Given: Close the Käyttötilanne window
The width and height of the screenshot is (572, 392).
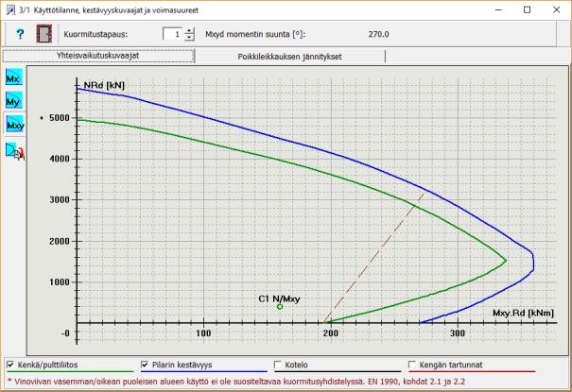Looking at the screenshot, I should click(556, 9).
